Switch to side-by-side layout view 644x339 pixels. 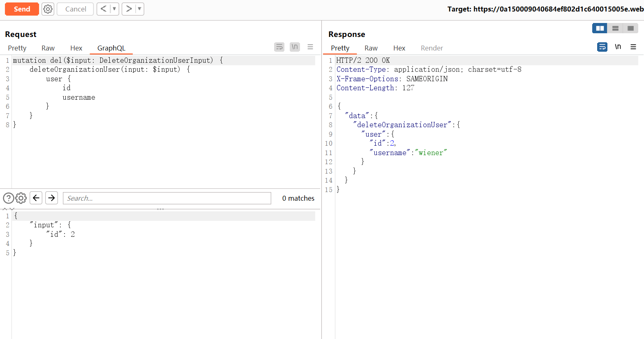pos(600,28)
